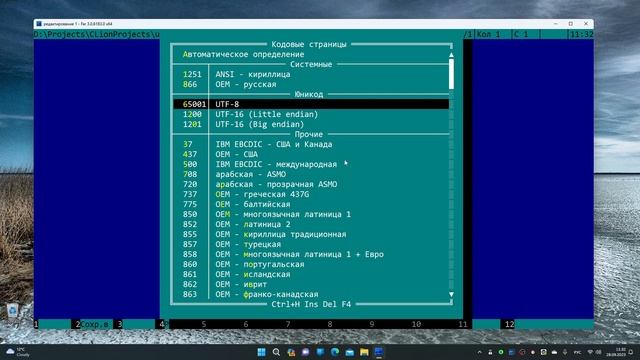The height and width of the screenshot is (360, 640).
Task: Open File Explorer folder icon in taskbar
Action: pyautogui.click(x=364, y=352)
